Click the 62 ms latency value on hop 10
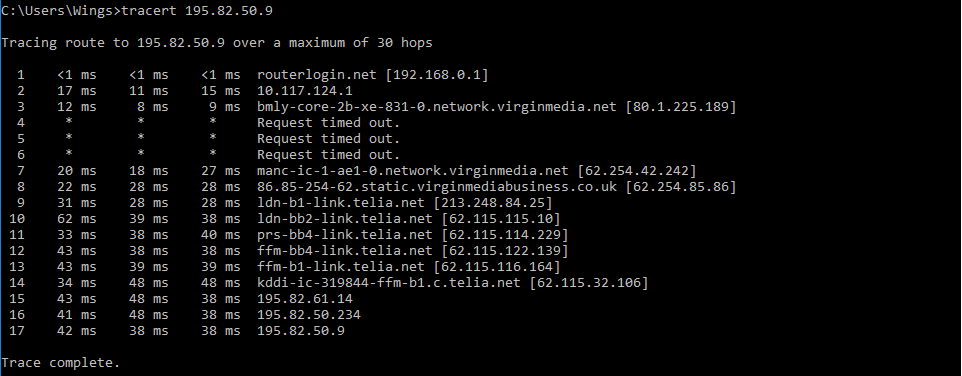The height and width of the screenshot is (376, 962). [x=77, y=218]
